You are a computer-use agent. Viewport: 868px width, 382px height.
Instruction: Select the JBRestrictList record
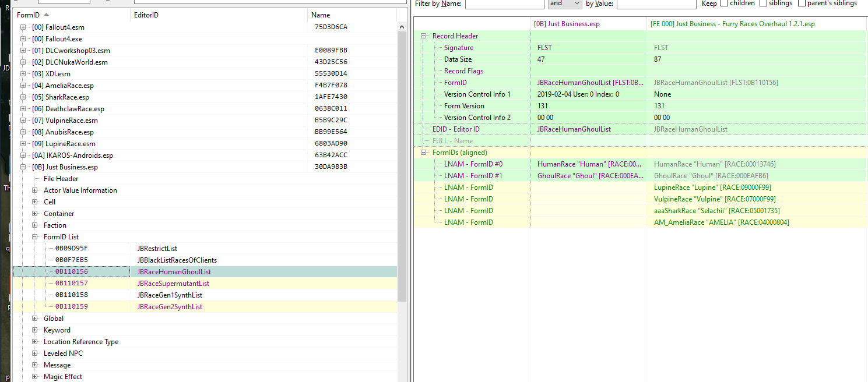click(157, 249)
